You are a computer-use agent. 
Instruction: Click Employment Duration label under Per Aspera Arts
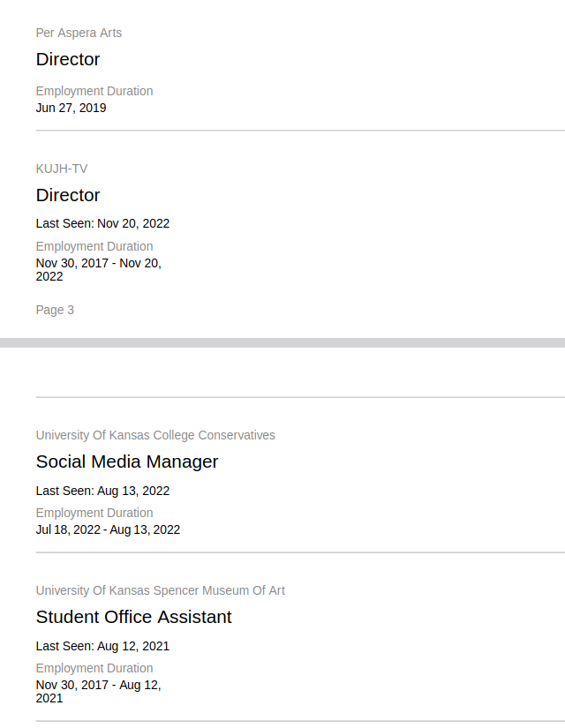click(x=94, y=91)
